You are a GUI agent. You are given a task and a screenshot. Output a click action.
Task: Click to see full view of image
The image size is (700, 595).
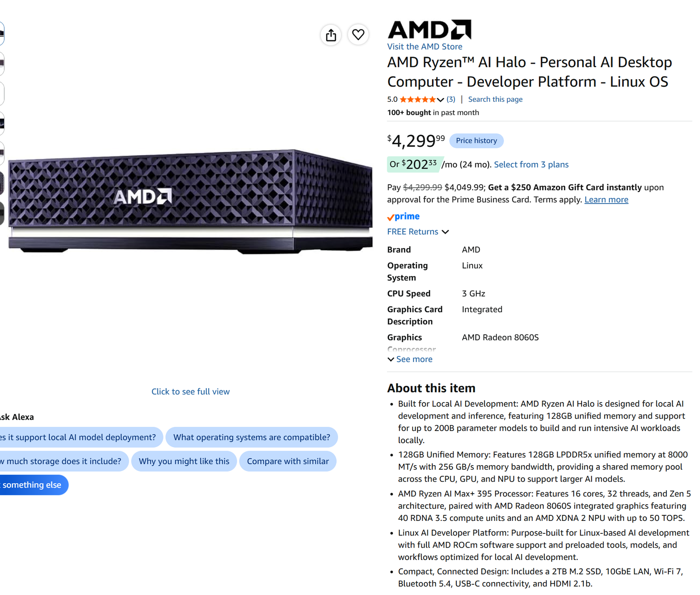click(x=191, y=391)
